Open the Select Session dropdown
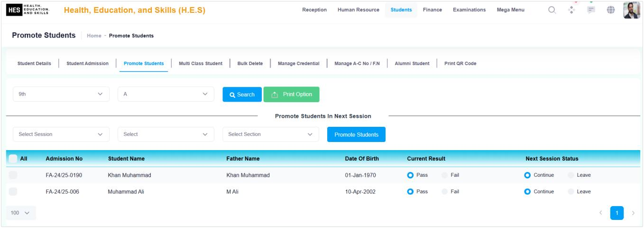The height and width of the screenshot is (228, 644). tap(61, 134)
